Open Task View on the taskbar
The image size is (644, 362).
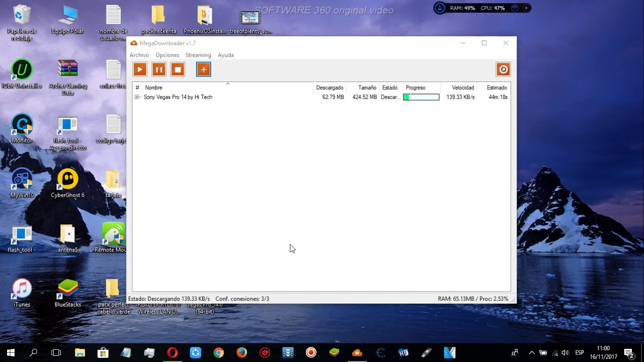click(56, 352)
